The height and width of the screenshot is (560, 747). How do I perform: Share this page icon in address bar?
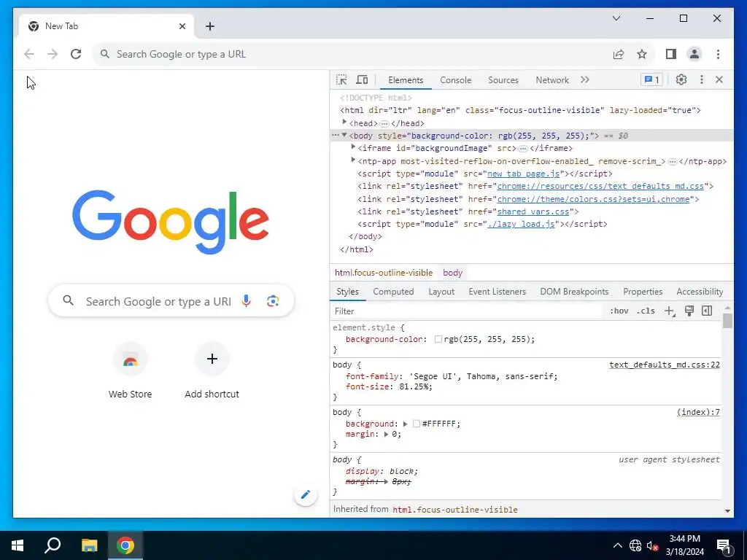(x=619, y=54)
